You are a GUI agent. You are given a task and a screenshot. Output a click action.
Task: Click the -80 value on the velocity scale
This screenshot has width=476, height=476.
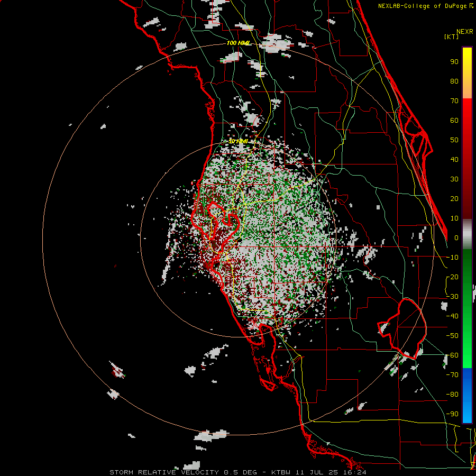tap(452, 395)
